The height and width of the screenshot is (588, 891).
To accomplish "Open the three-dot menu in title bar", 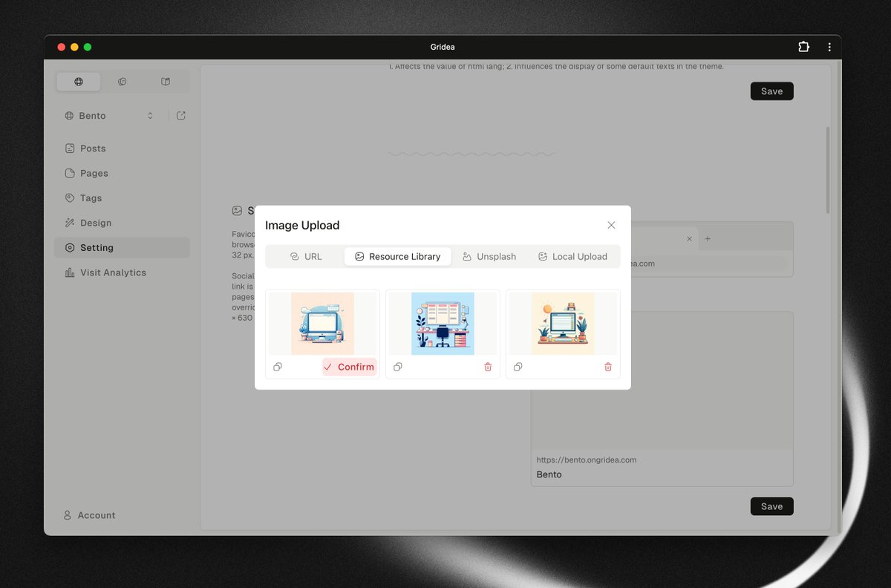I will point(829,47).
